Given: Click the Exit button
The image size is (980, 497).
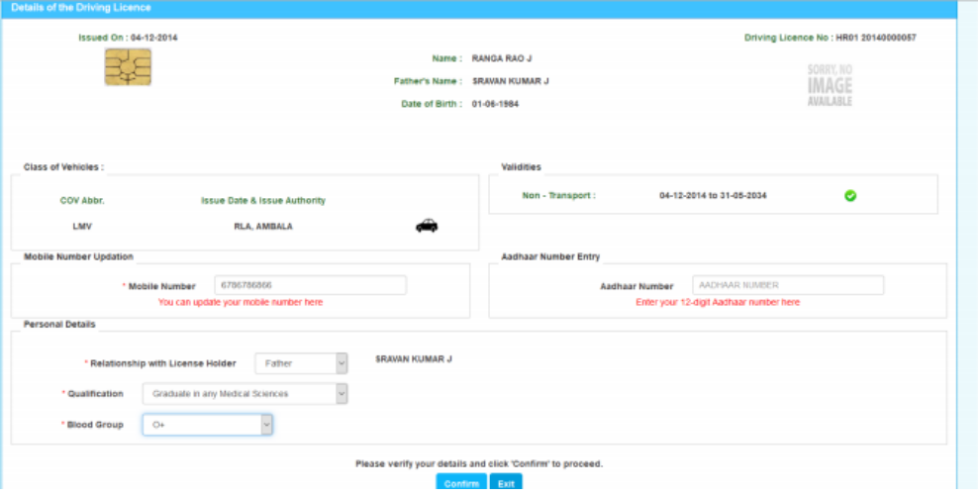Looking at the screenshot, I should pyautogui.click(x=505, y=484).
